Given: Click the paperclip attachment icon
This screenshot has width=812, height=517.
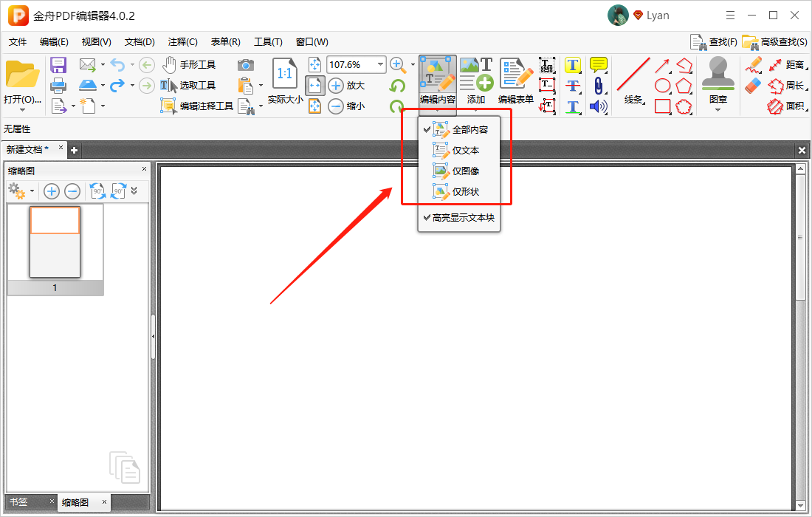Looking at the screenshot, I should coord(598,86).
